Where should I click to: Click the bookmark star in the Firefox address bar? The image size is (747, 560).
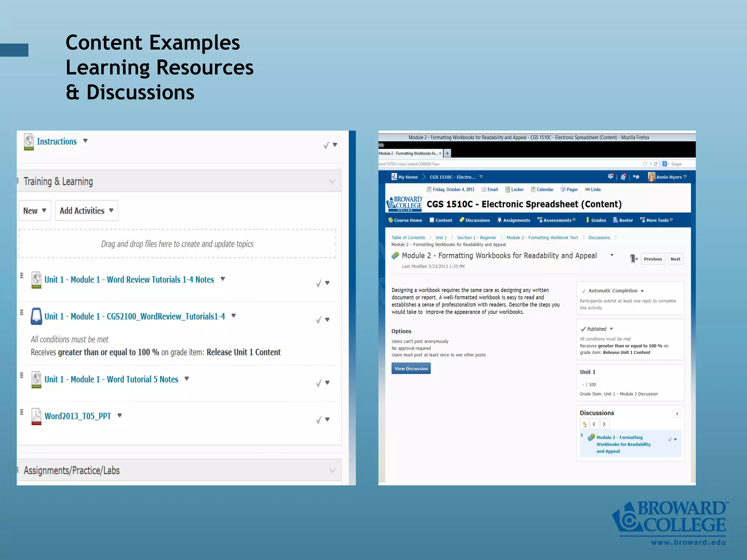pos(645,164)
